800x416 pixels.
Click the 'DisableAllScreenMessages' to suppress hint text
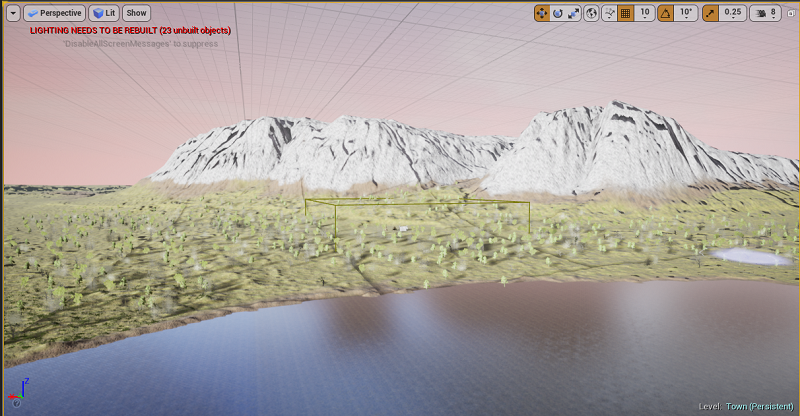pyautogui.click(x=140, y=44)
